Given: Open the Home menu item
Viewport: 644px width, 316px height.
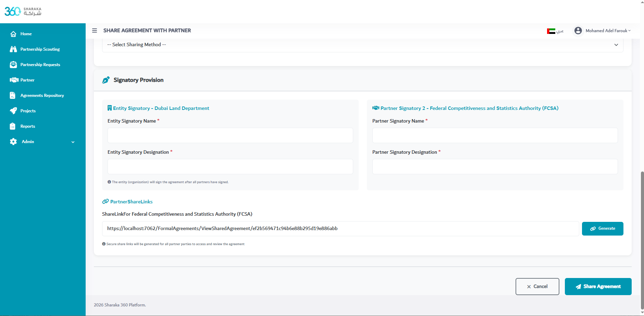Looking at the screenshot, I should [26, 34].
